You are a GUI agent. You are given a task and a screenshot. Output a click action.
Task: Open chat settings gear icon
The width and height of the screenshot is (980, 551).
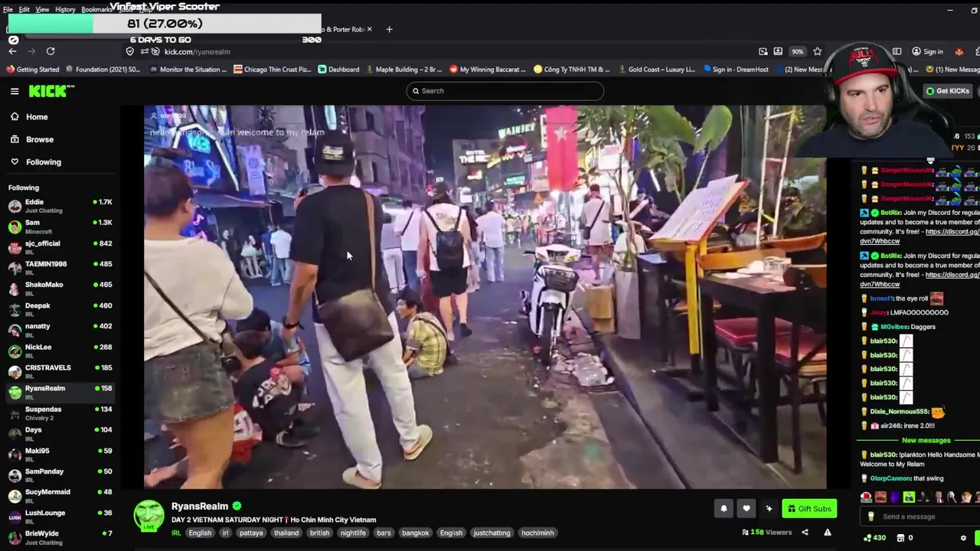[x=963, y=538]
